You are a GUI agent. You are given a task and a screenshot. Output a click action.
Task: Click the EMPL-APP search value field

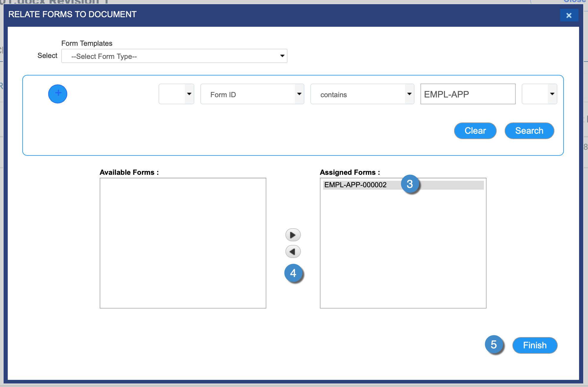pyautogui.click(x=468, y=94)
